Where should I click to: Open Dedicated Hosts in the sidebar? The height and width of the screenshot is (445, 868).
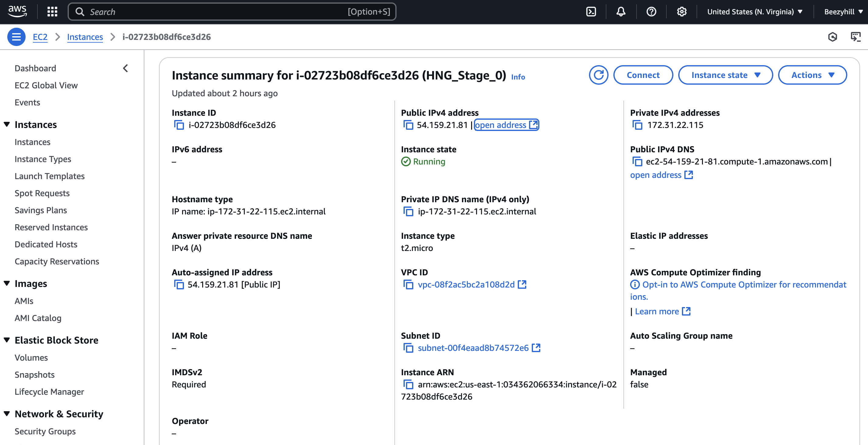[46, 245]
